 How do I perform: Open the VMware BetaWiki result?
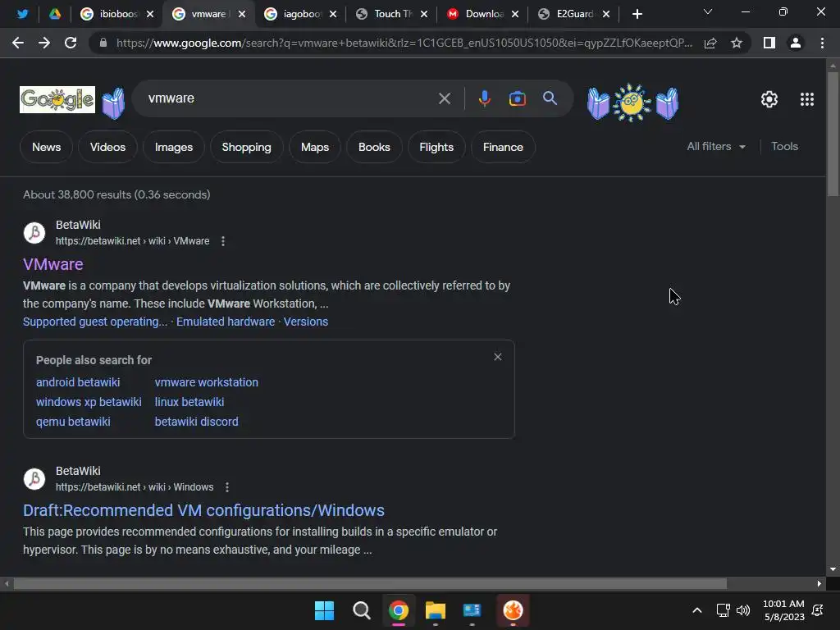tap(53, 264)
